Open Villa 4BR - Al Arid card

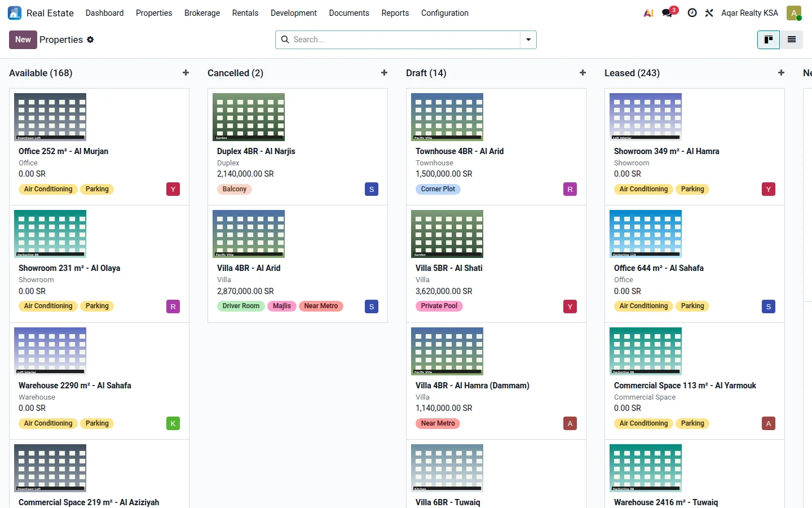coord(298,264)
